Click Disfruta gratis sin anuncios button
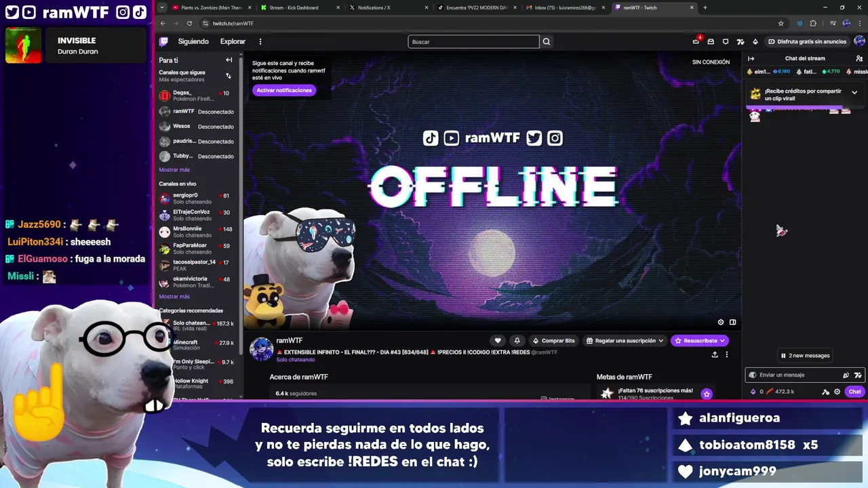This screenshot has height=488, width=868. coord(806,41)
